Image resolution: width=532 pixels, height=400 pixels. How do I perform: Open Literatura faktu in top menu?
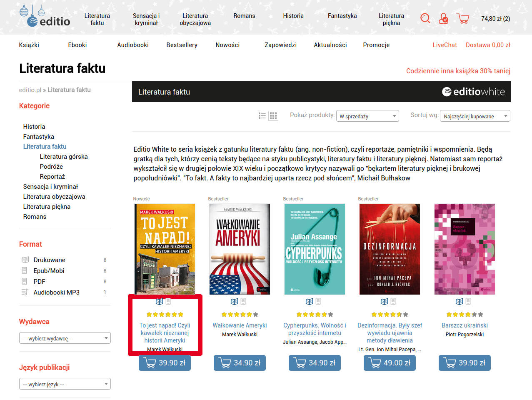pos(97,19)
